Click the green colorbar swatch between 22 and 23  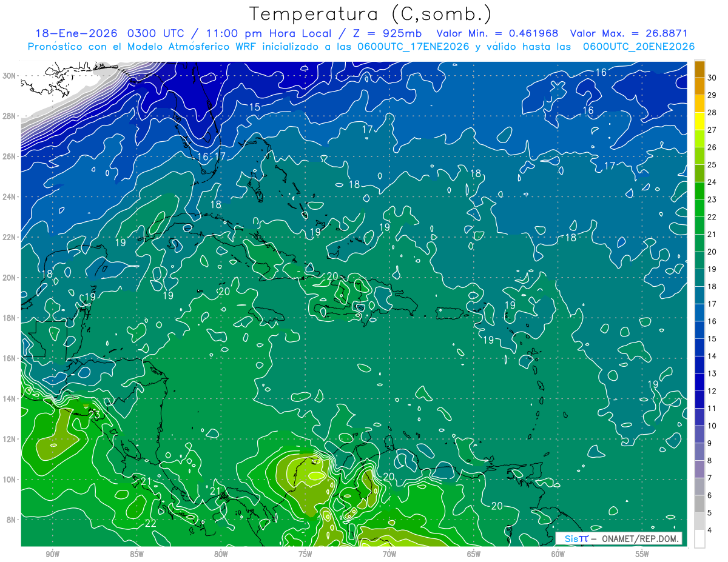click(699, 208)
